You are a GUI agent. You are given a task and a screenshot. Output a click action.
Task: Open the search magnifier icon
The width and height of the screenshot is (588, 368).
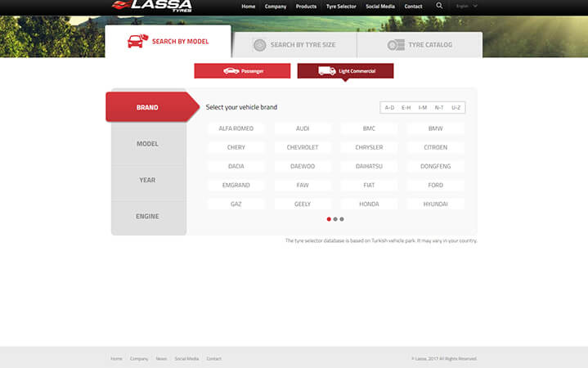pos(439,6)
